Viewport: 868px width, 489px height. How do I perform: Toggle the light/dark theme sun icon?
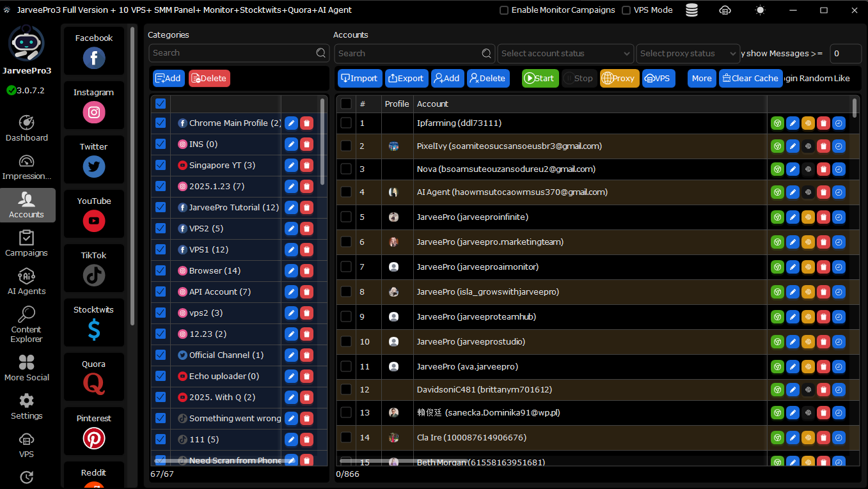[760, 10]
